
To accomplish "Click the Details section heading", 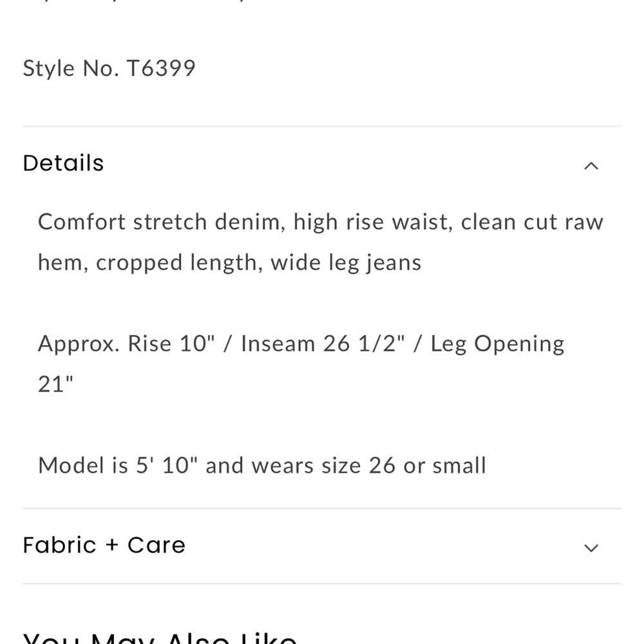I will click(x=63, y=163).
